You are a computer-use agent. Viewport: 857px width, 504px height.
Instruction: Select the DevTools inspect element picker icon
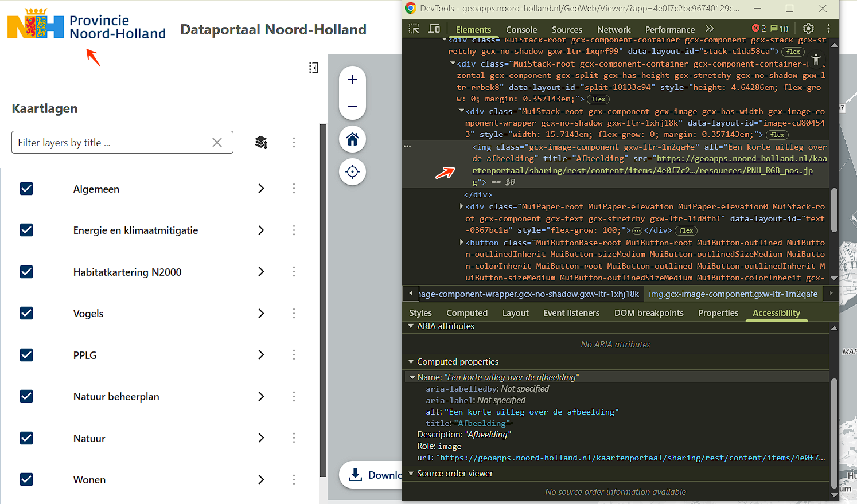(414, 29)
